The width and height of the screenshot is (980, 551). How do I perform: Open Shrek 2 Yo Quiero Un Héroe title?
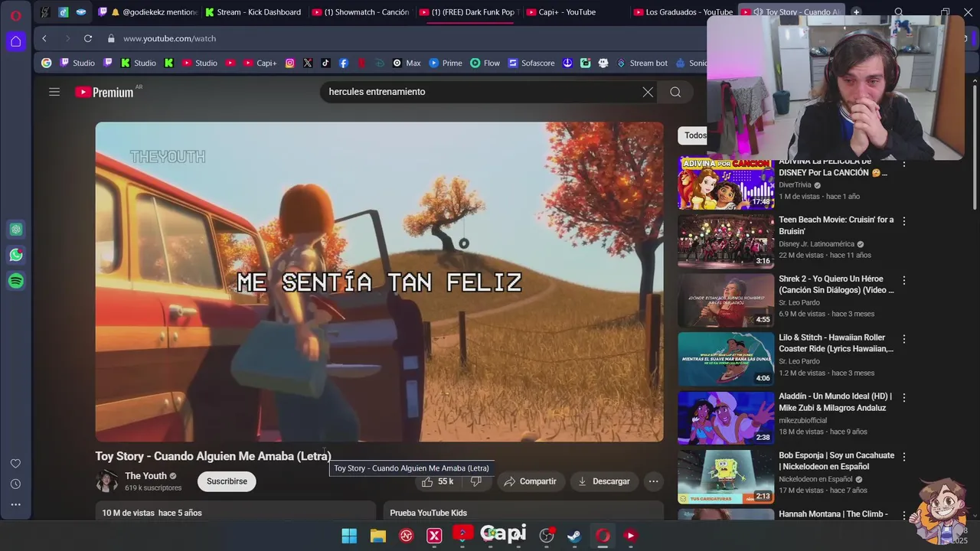point(836,285)
